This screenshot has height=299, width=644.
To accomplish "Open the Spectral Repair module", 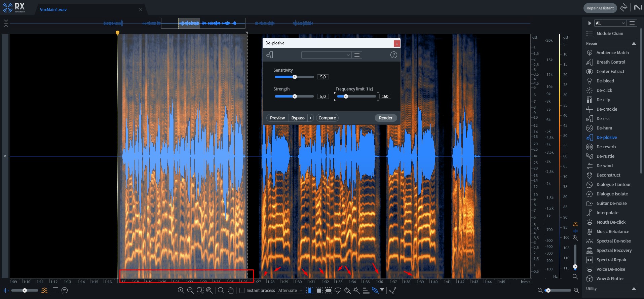I will tap(611, 260).
